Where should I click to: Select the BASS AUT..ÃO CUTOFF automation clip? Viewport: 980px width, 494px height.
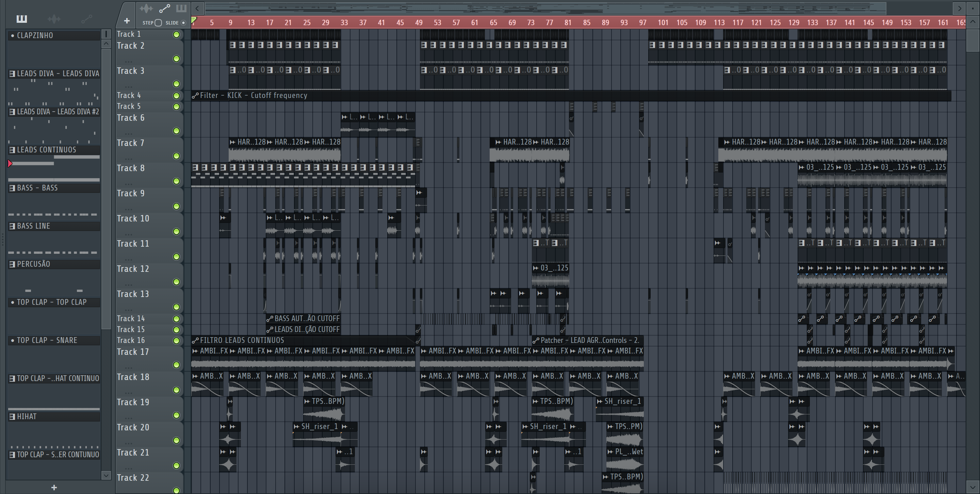[x=303, y=318]
